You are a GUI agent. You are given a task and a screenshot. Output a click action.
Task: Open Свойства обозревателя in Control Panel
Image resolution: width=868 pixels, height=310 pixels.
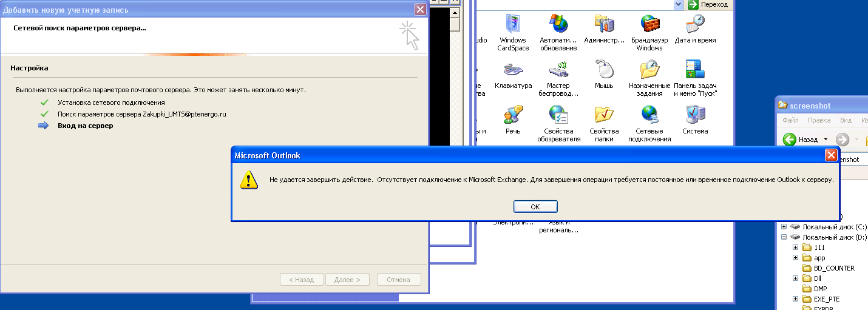coord(558,123)
